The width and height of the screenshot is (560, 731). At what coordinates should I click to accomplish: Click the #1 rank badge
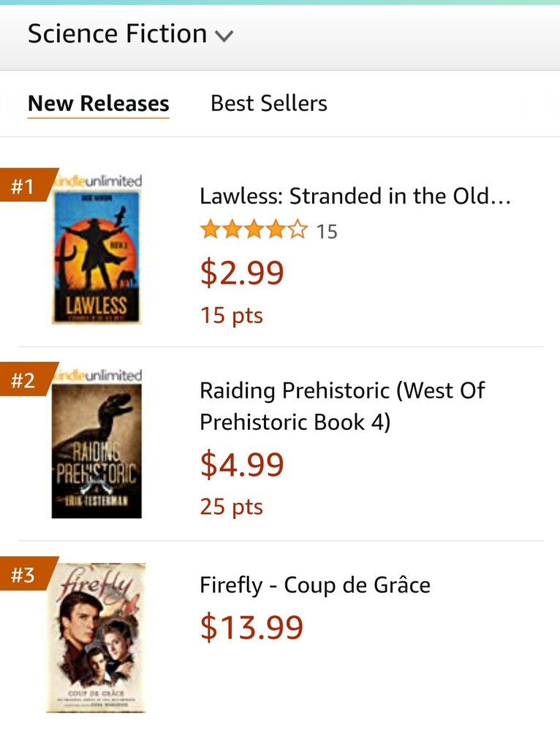pyautogui.click(x=24, y=186)
